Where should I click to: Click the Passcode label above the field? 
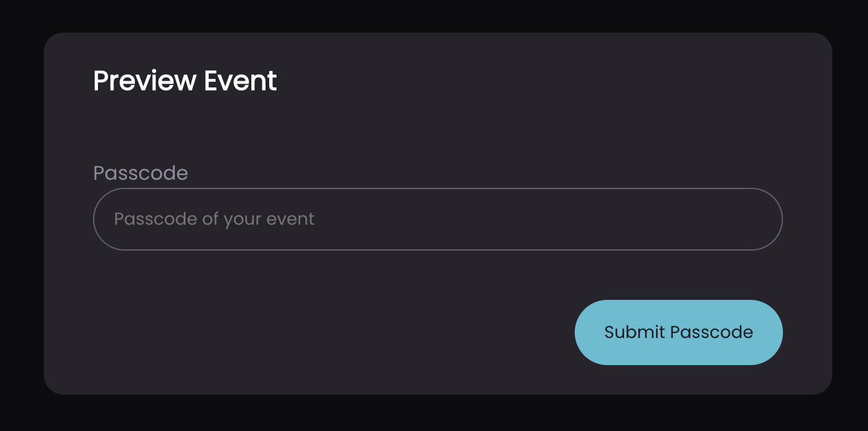140,173
